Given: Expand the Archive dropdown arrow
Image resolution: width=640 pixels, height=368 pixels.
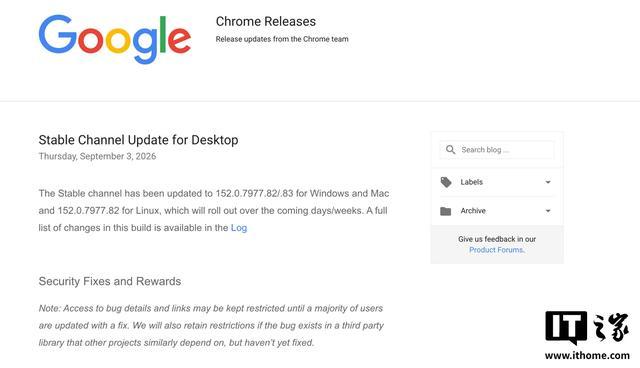Looking at the screenshot, I should tap(548, 211).
